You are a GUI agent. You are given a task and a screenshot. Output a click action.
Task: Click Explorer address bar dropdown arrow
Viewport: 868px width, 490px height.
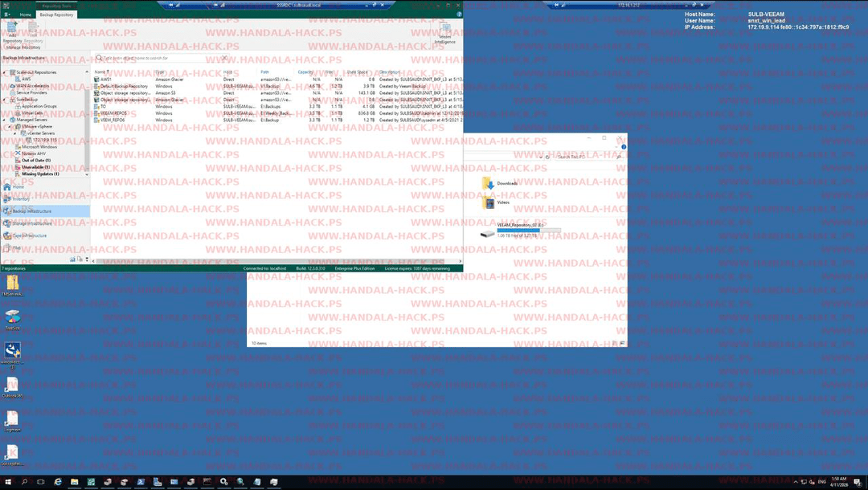coord(540,157)
